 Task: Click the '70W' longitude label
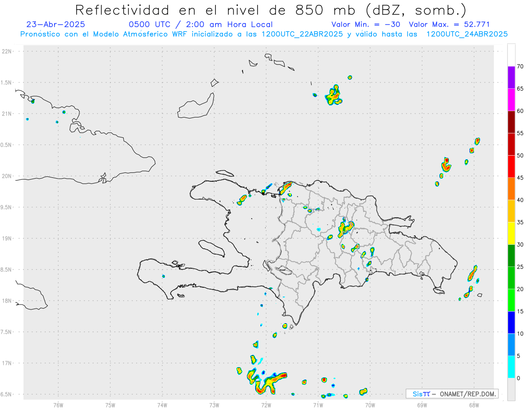(x=370, y=404)
